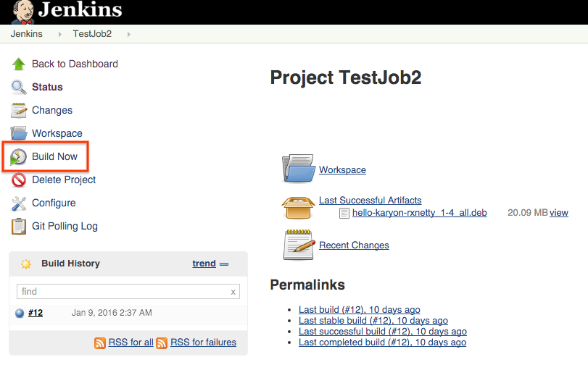This screenshot has height=370, width=588.
Task: Click the Jenkins butler logo
Action: click(x=24, y=12)
